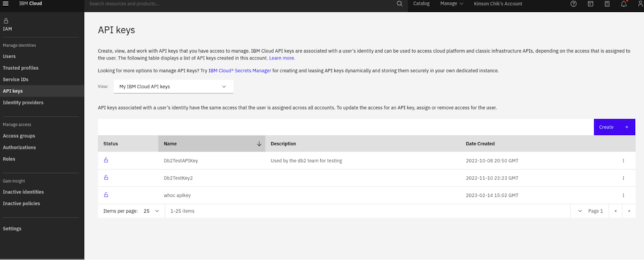
Task: Click the table search bar above the list
Action: click(x=346, y=127)
